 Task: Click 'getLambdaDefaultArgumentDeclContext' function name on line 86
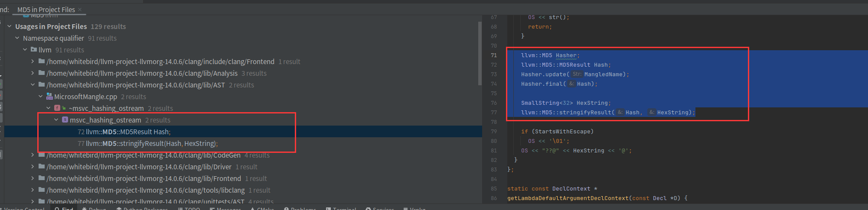(568, 198)
